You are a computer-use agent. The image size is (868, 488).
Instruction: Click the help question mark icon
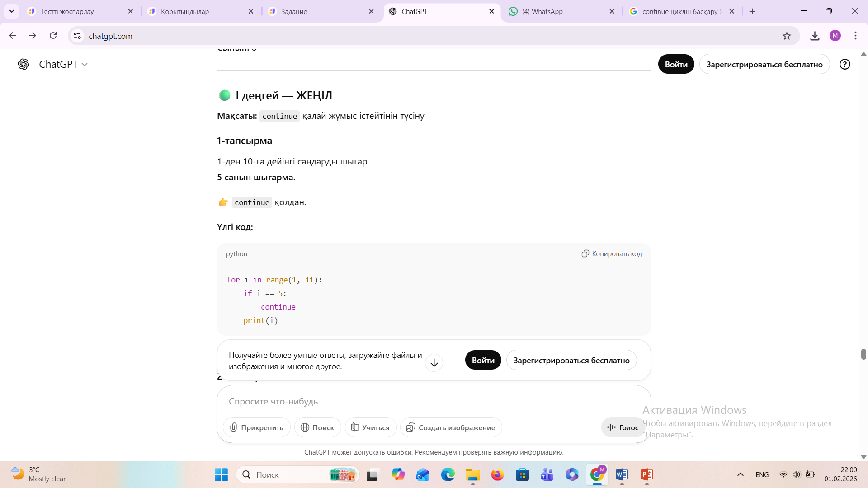pos(844,64)
